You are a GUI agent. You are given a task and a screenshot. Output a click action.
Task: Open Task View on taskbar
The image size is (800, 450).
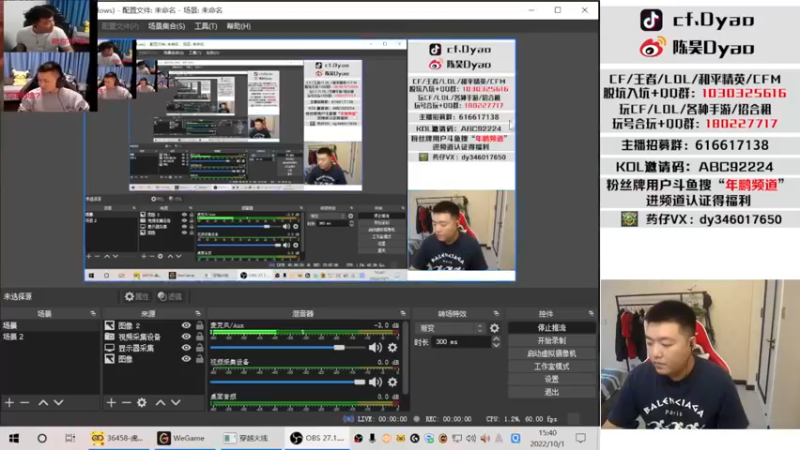point(70,438)
